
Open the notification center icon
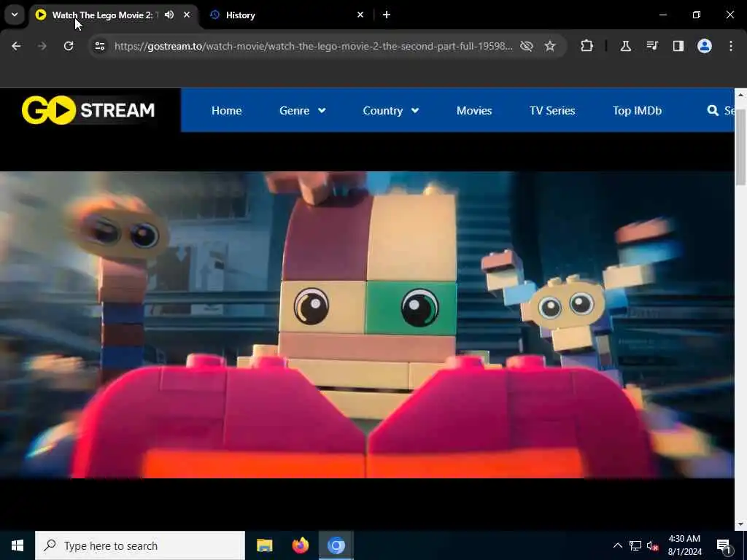(725, 547)
